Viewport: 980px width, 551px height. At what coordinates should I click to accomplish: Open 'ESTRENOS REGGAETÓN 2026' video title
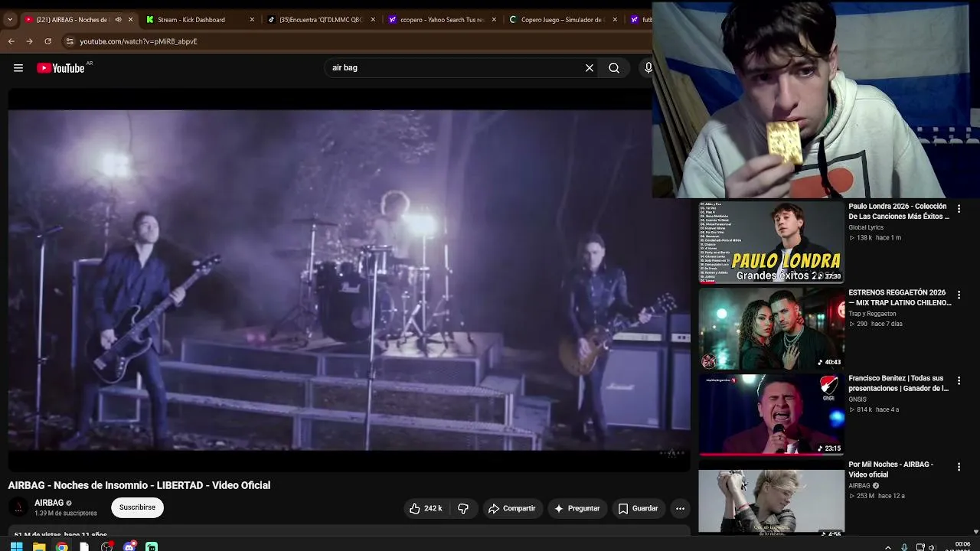900,298
